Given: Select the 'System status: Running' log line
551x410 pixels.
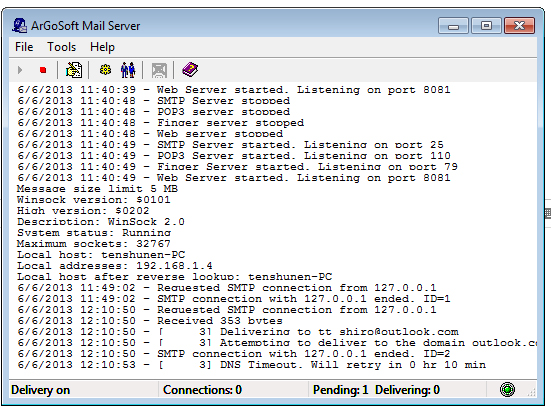Looking at the screenshot, I should click(94, 233).
